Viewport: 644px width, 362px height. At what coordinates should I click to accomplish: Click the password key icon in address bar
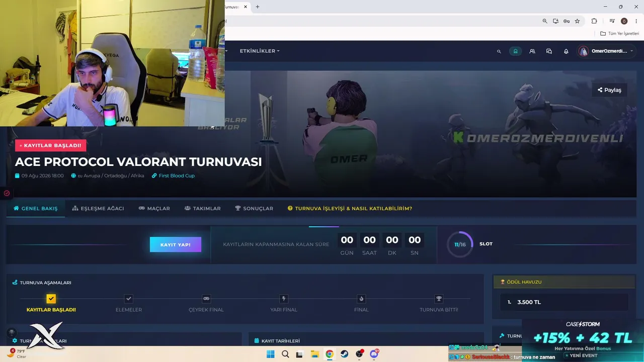coord(567,21)
